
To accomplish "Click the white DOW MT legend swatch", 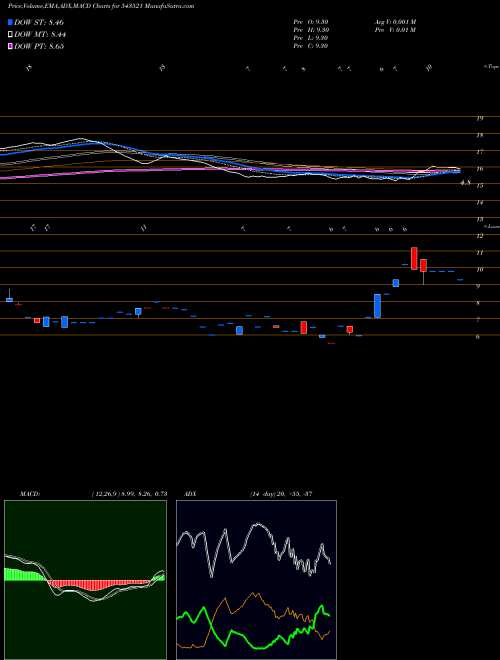I will click(x=10, y=35).
